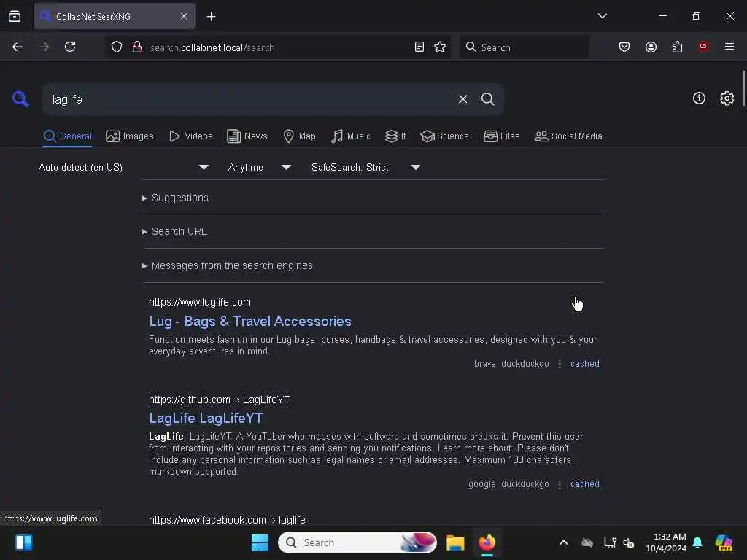The image size is (747, 560).
Task: Close the CollabNet SearXNG tab
Action: [184, 16]
